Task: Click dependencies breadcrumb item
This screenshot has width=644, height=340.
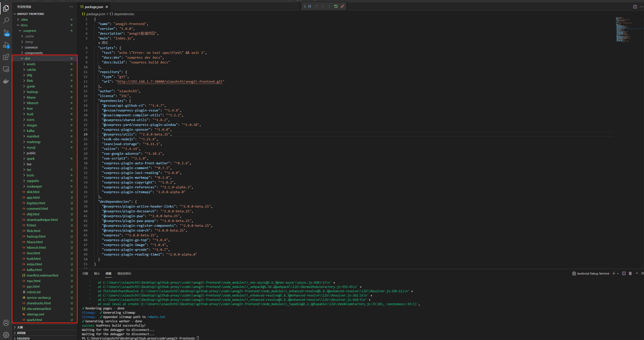Action: [x=122, y=14]
